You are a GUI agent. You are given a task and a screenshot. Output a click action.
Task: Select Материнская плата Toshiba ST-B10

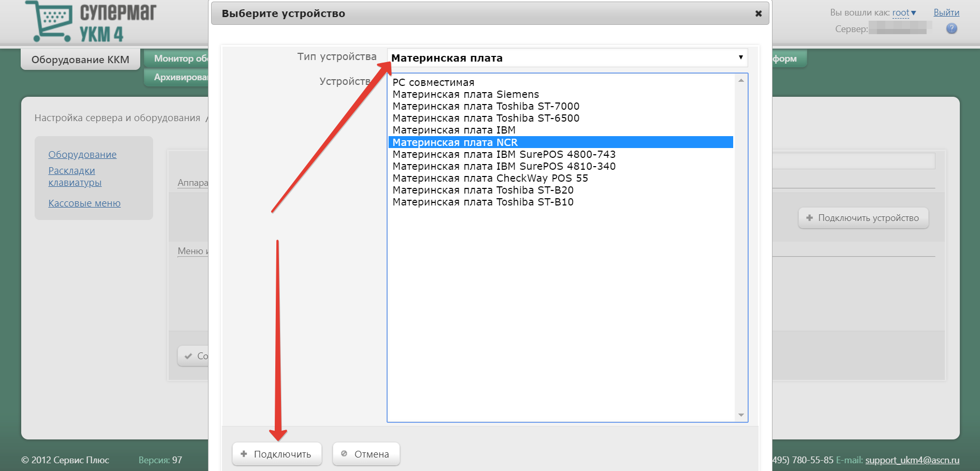coord(560,202)
